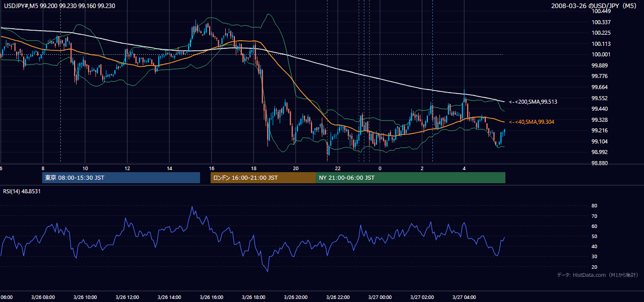Click price axis label 100.225
The width and height of the screenshot is (644, 302).
point(602,33)
